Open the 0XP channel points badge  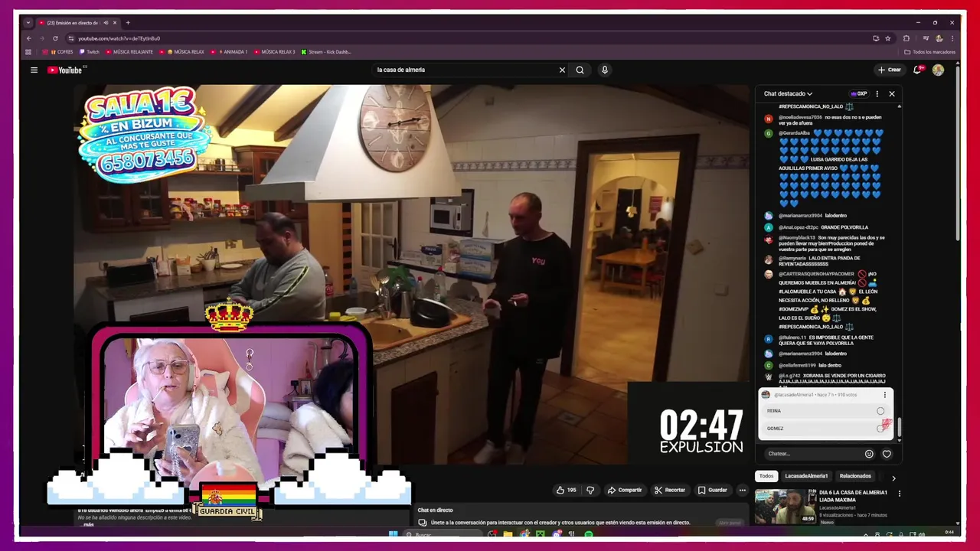[x=859, y=93]
